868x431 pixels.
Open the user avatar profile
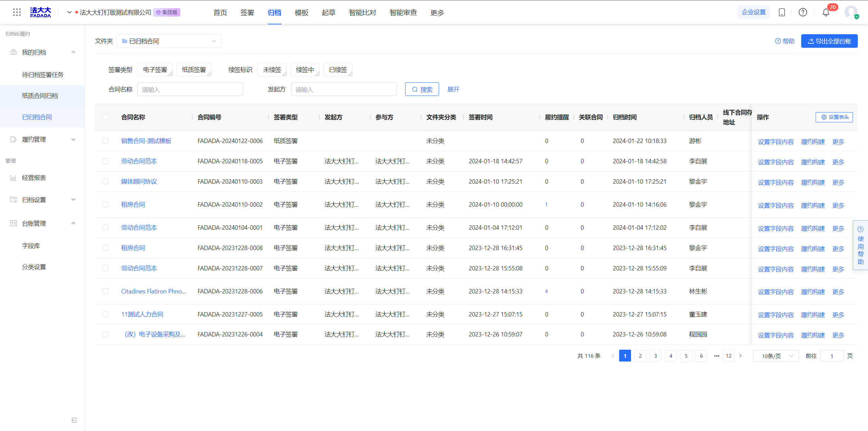pos(851,13)
